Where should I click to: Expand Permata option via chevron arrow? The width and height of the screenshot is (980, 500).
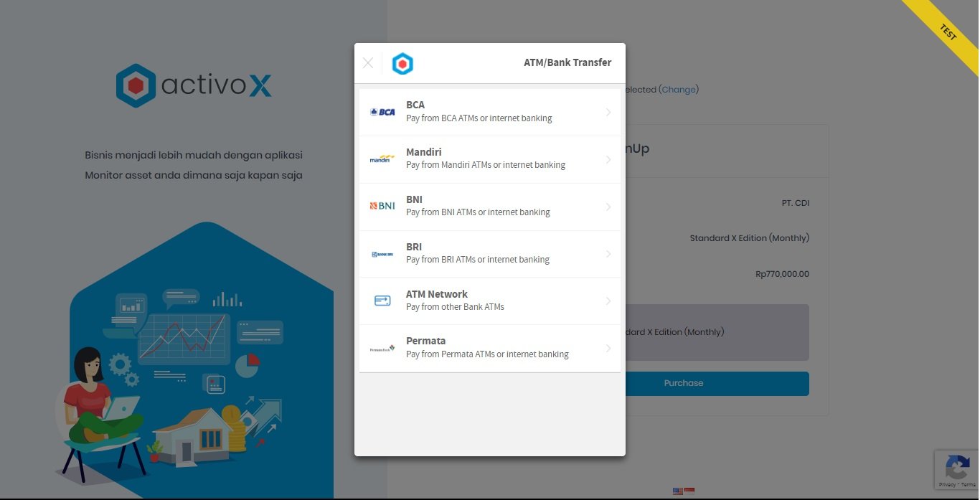[608, 349]
